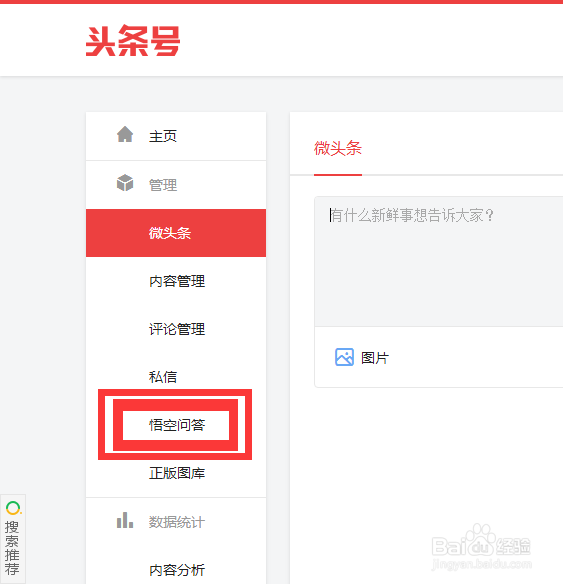This screenshot has width=563, height=584.
Task: Click the green circle search recommendation icon
Action: pyautogui.click(x=13, y=508)
